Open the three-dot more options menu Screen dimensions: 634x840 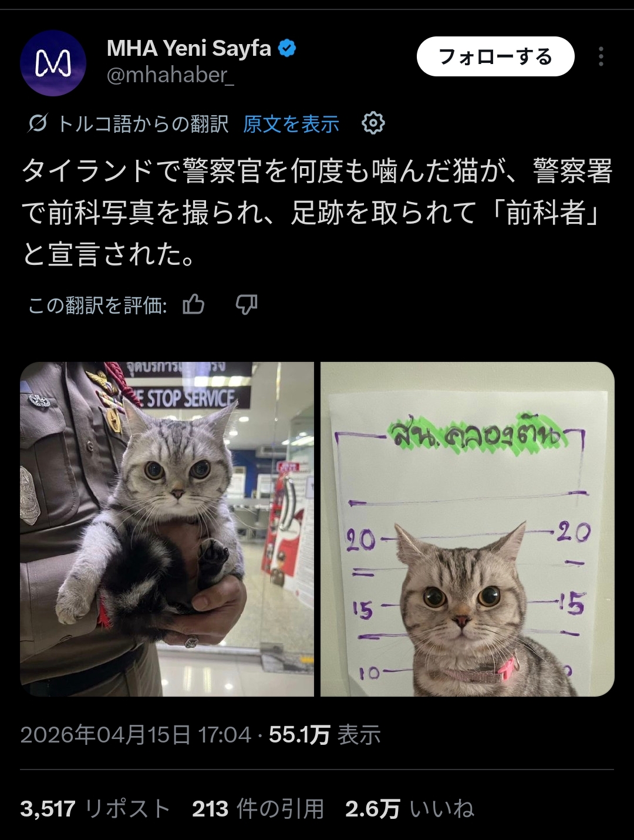pyautogui.click(x=601, y=56)
